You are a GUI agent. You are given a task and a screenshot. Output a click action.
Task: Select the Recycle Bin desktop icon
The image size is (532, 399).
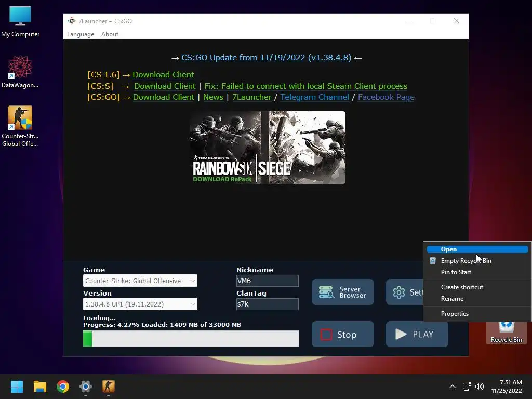pos(506,332)
